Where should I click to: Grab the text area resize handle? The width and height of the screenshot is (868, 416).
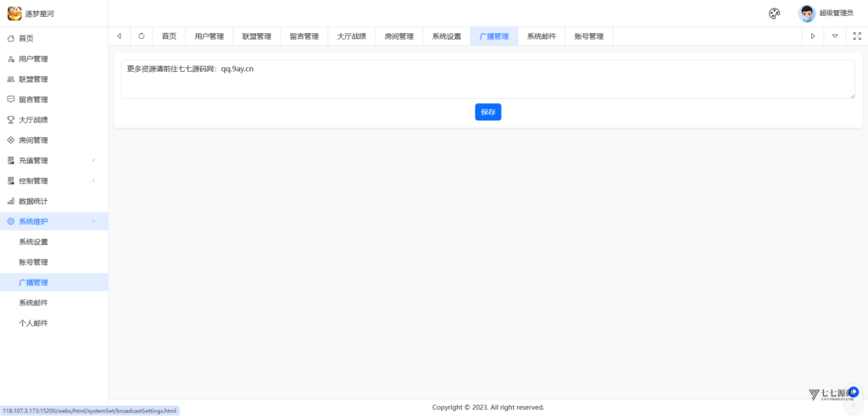click(x=852, y=97)
